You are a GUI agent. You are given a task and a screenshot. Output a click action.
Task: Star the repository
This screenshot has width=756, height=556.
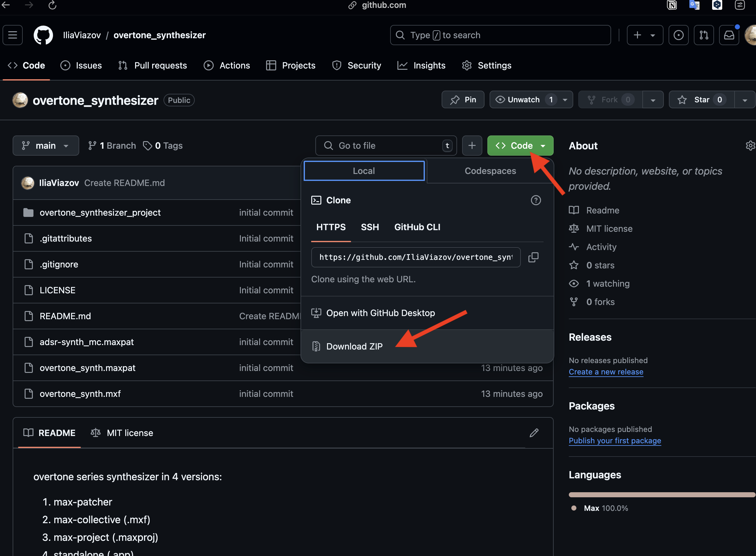tap(701, 100)
